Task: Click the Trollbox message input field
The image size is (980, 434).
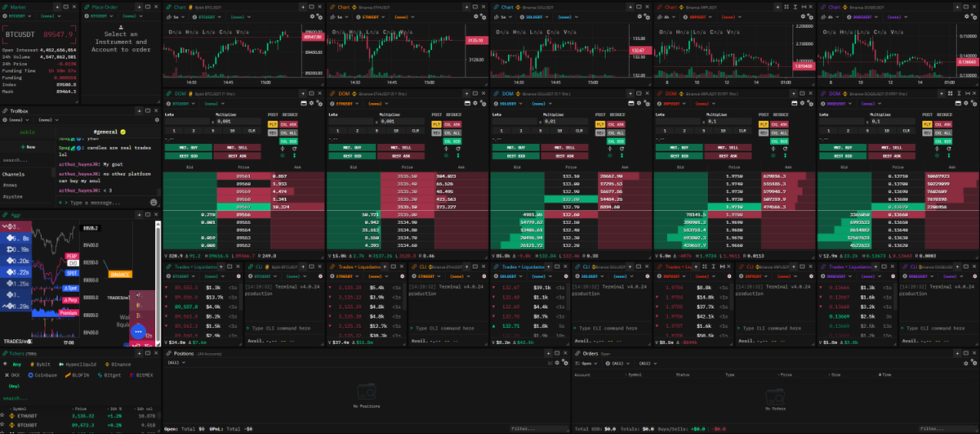Action: coord(104,202)
